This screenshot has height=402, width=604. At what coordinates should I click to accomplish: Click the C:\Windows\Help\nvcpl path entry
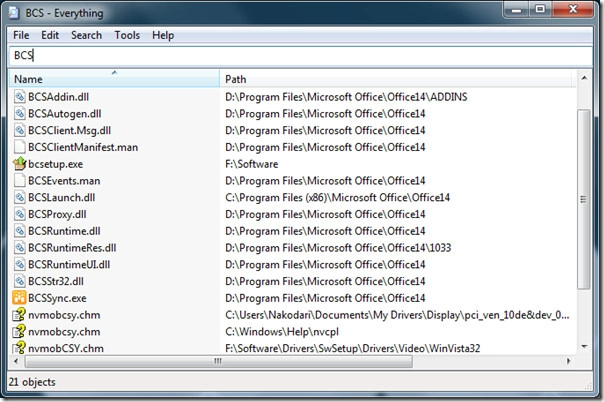[282, 332]
